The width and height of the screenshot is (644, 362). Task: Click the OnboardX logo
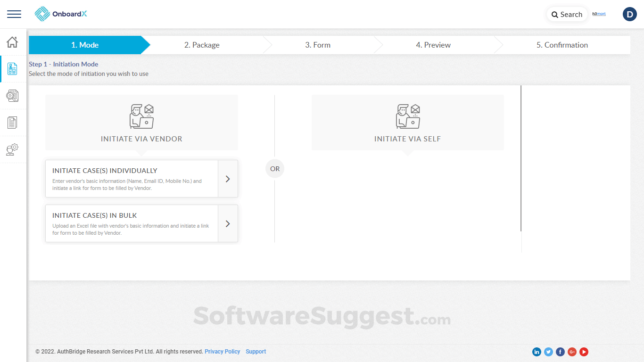point(60,14)
